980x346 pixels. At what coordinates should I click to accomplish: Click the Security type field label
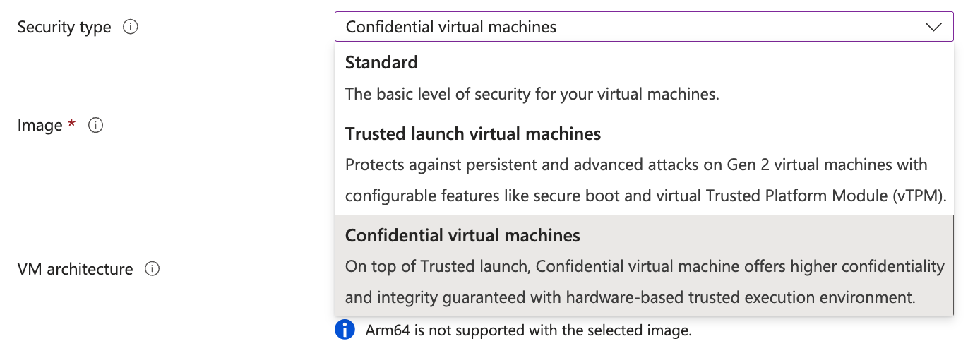[x=64, y=27]
